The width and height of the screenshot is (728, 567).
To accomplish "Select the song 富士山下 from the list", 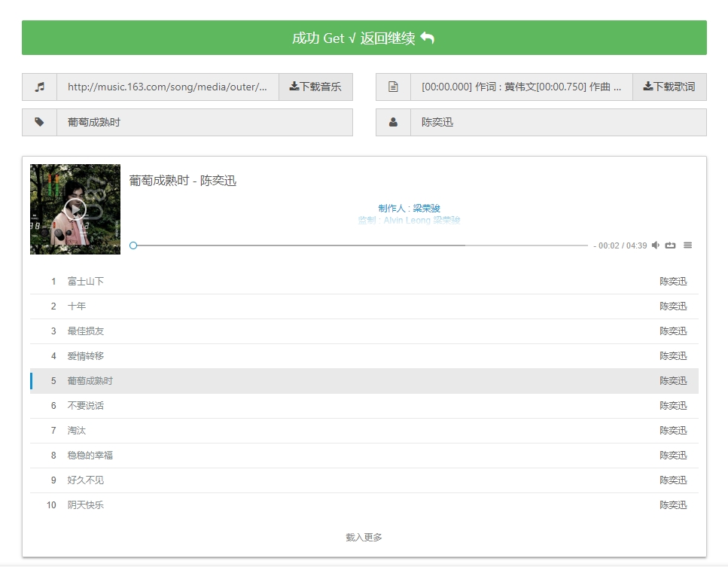I will point(85,281).
